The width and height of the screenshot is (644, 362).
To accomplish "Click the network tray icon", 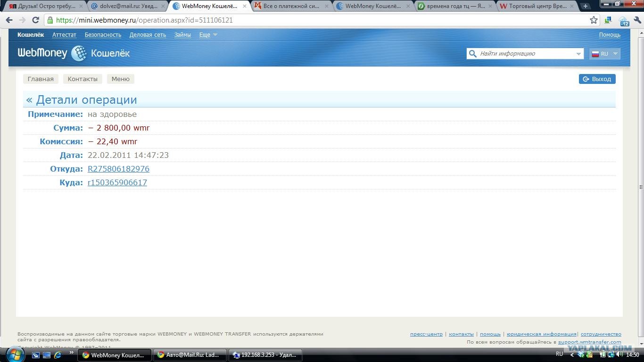I will coord(611,354).
